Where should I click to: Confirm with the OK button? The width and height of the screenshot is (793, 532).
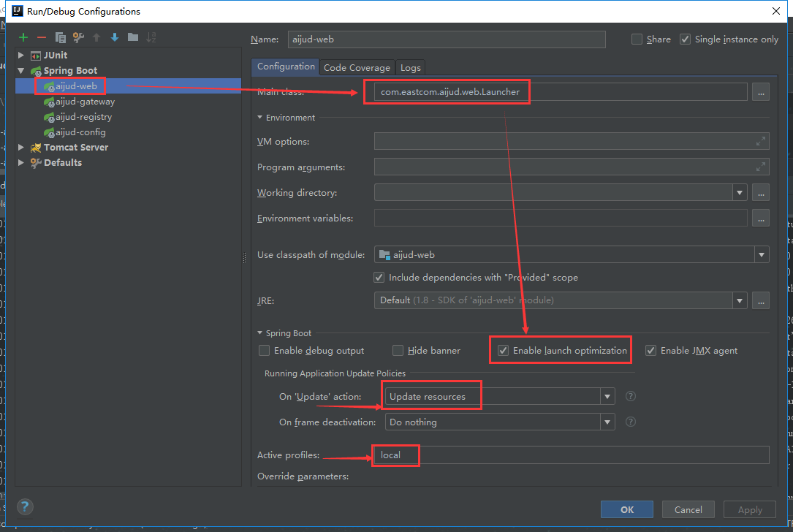pyautogui.click(x=627, y=510)
